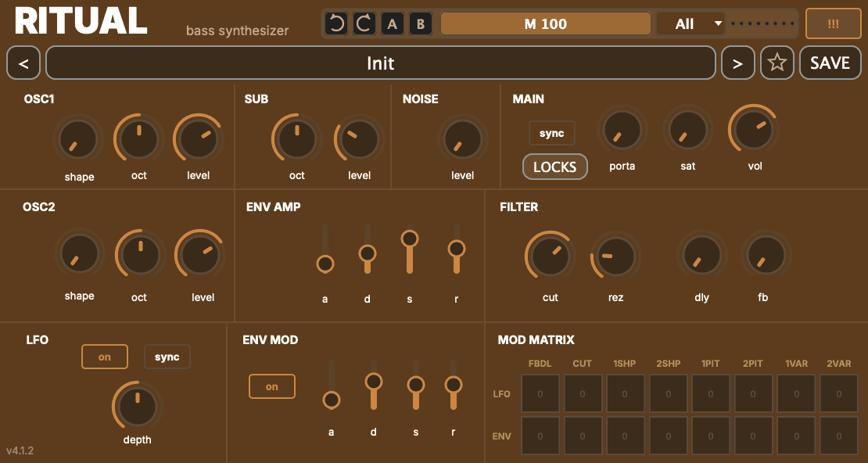The height and width of the screenshot is (463, 868).
Task: Select preset slot A
Action: click(393, 23)
